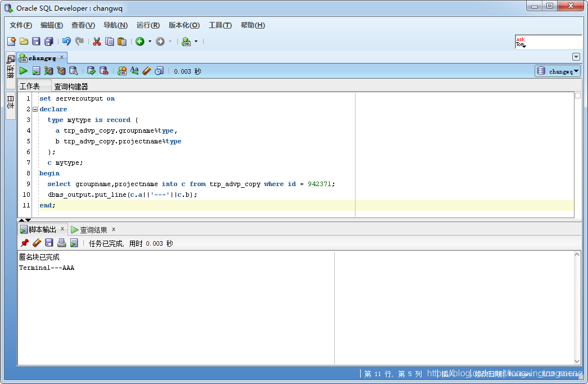Navigate back with the green arrow
588x384 pixels.
(140, 41)
